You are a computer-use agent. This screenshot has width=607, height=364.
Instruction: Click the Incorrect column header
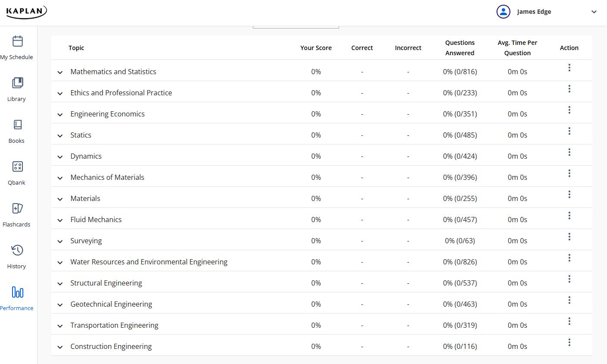(408, 48)
